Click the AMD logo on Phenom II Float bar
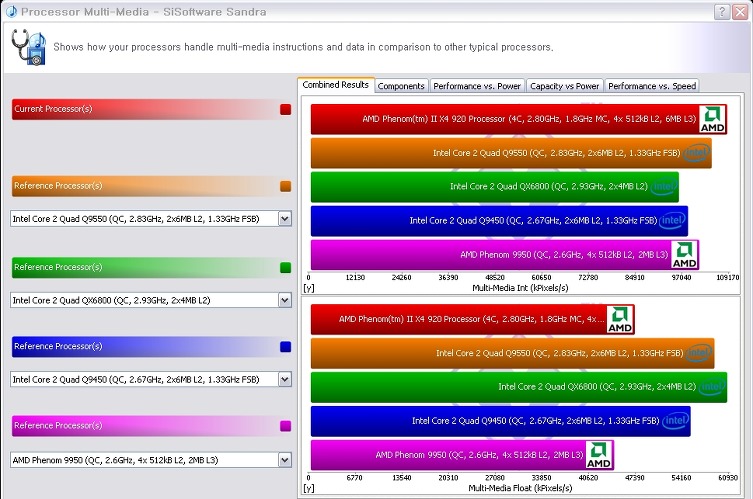The image size is (753, 499). 620,319
